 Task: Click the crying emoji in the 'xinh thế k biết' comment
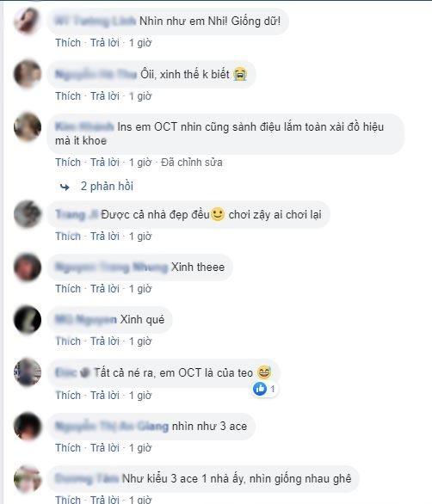(239, 74)
